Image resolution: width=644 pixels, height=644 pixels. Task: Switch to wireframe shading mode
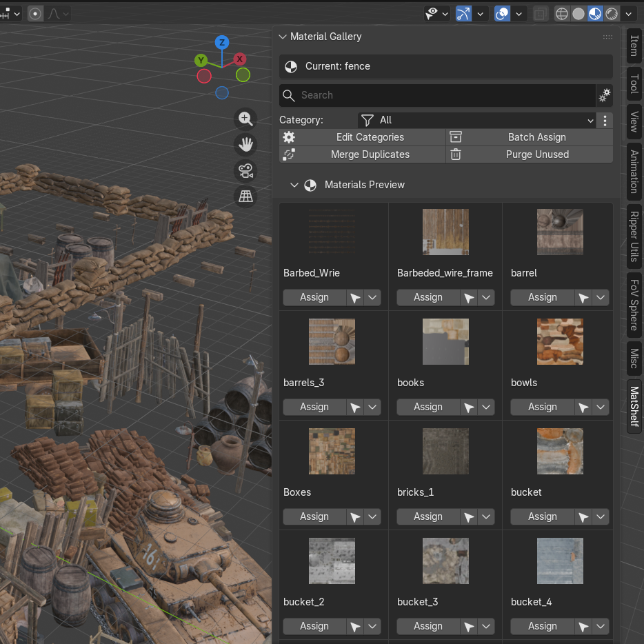[x=561, y=14]
